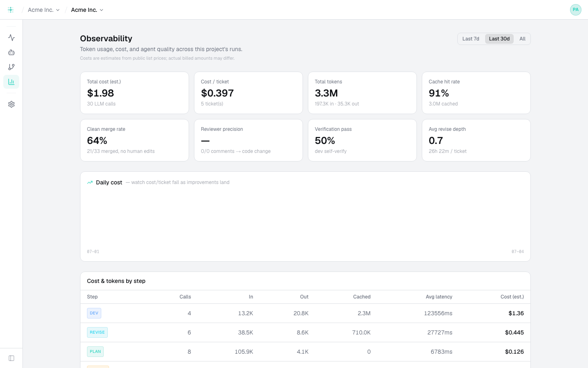
Task: Click the $1.36 cost cell
Action: 516,313
